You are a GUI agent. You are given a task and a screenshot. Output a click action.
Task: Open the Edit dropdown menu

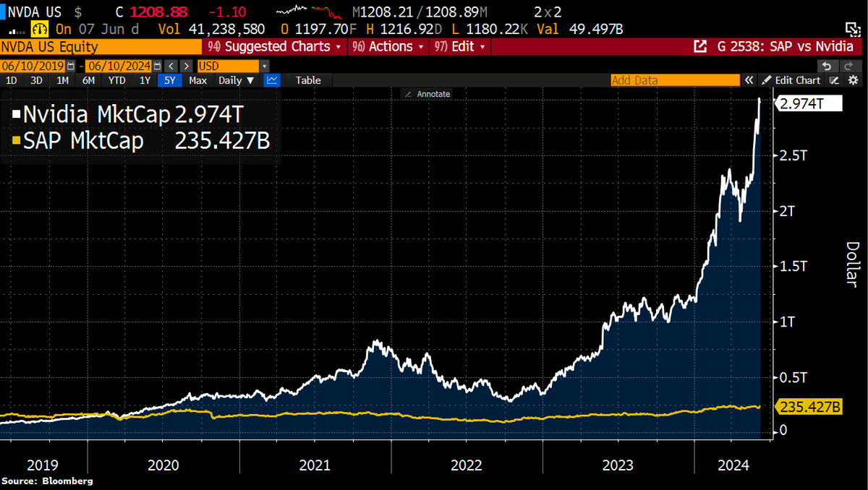[459, 47]
